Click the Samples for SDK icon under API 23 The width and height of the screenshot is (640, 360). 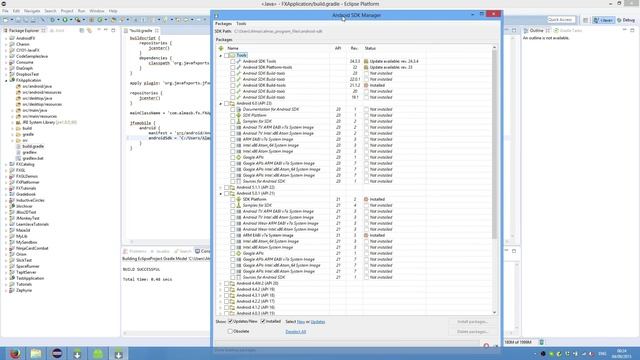click(x=239, y=121)
